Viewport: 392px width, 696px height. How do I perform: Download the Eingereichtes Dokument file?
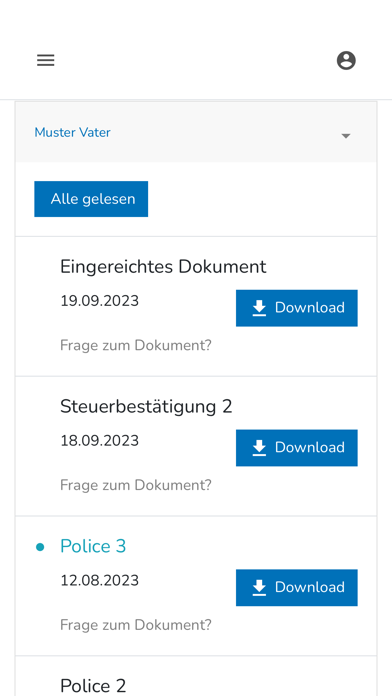pyautogui.click(x=297, y=308)
